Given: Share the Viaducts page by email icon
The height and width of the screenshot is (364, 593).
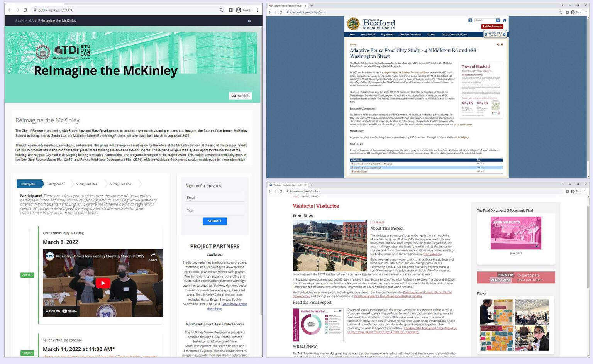Looking at the screenshot, I should coord(311,216).
